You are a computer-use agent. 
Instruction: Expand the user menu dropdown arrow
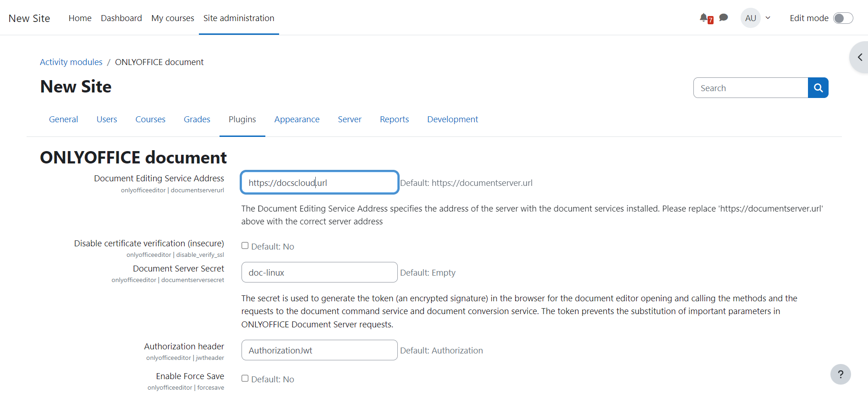768,18
